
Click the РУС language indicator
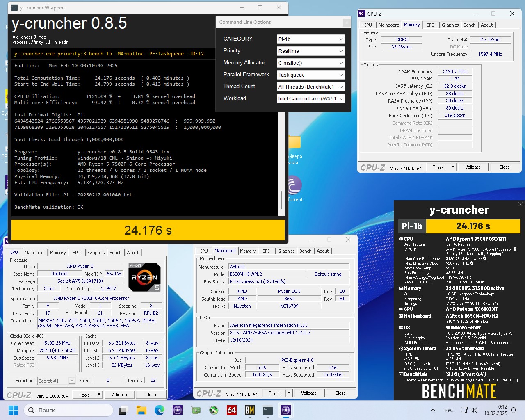449,410
